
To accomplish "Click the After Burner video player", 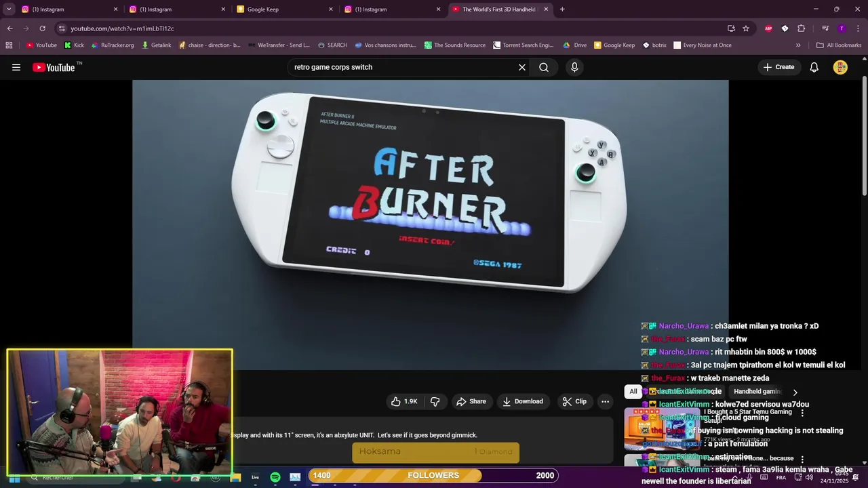I will coord(431,224).
